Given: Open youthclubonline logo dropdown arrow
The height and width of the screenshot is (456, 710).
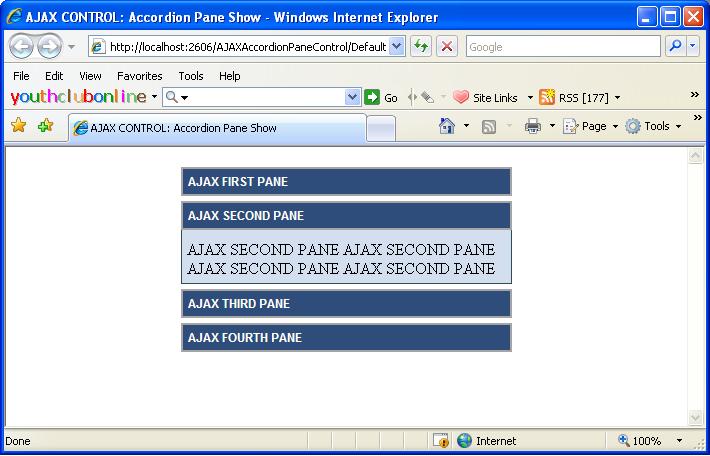Looking at the screenshot, I should 154,97.
